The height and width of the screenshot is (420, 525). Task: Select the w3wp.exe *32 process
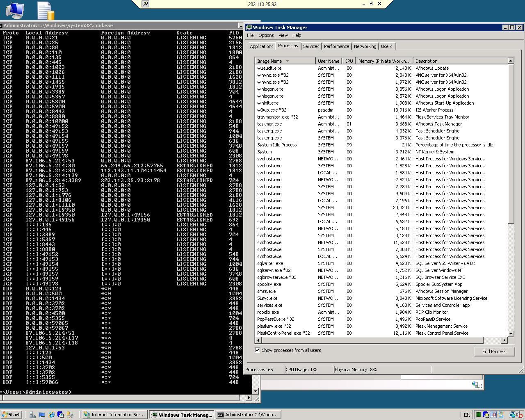point(381,110)
